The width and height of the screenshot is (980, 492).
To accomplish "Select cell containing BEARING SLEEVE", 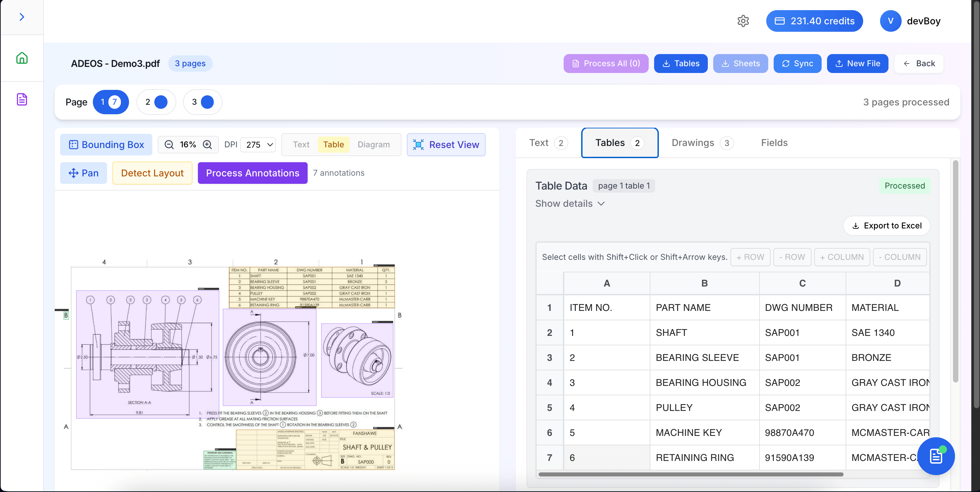I will [x=704, y=358].
